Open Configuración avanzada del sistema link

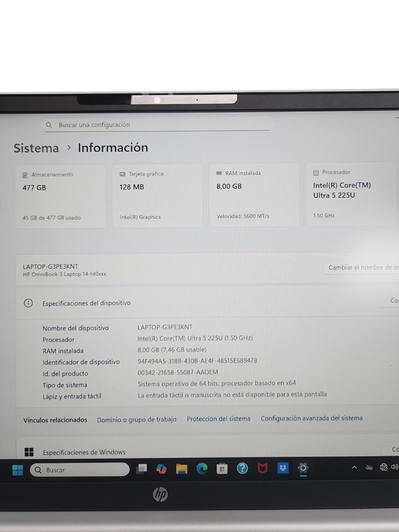tap(312, 418)
